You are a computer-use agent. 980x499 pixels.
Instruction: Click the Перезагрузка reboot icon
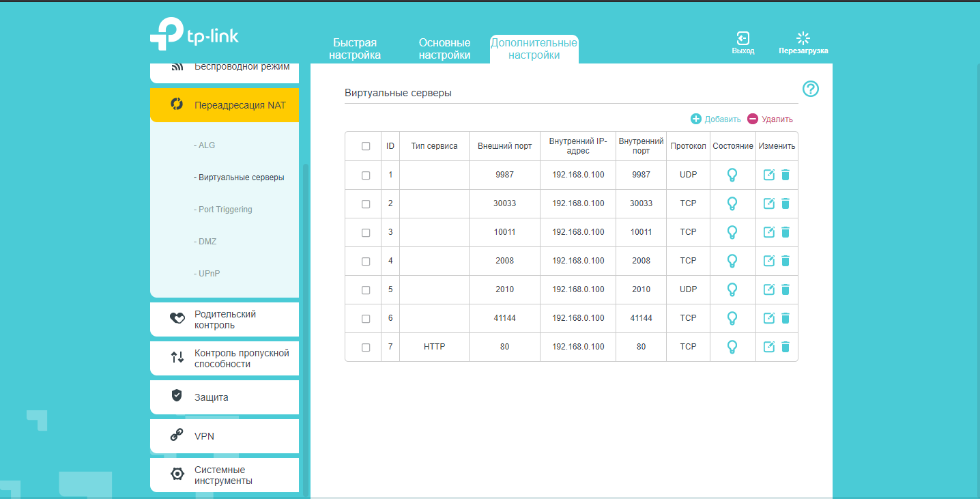pos(803,38)
